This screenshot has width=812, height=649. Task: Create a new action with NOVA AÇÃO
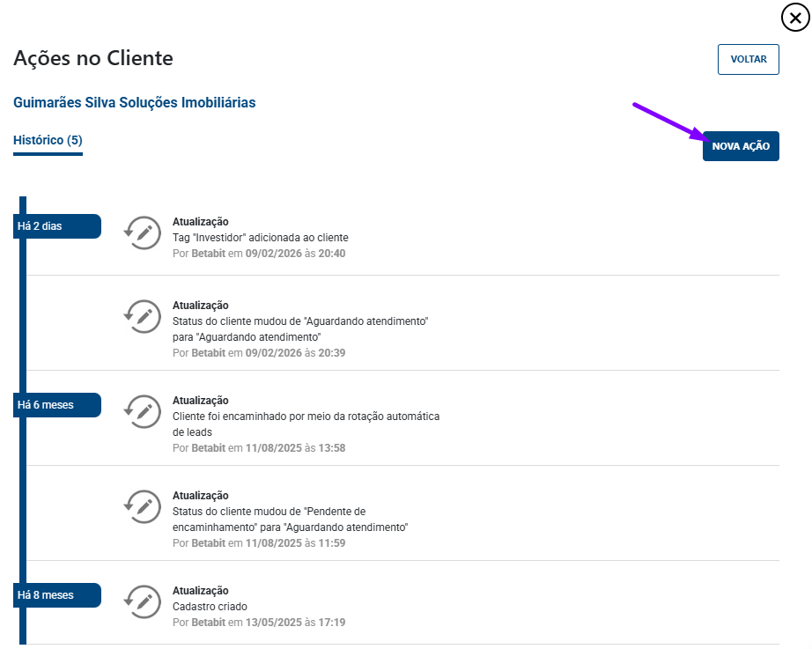point(741,146)
